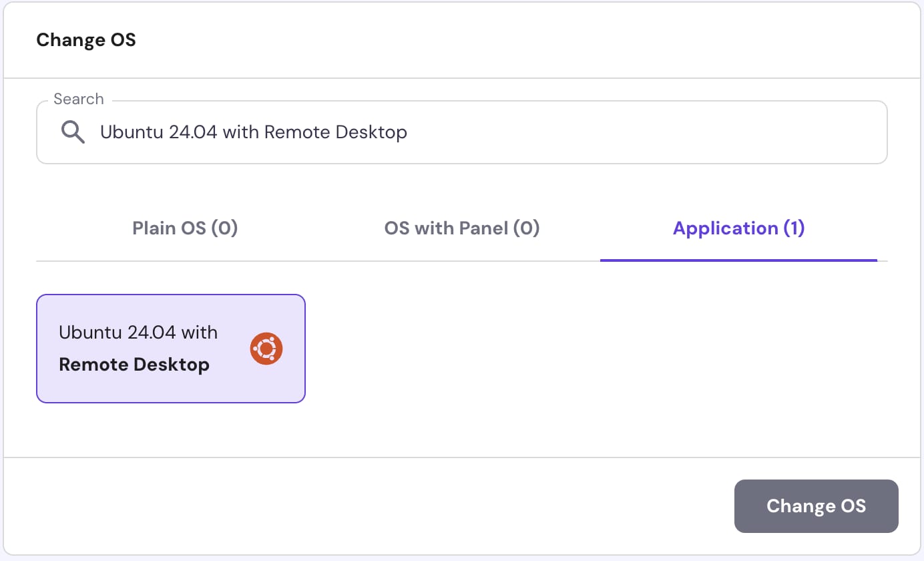Choose the purple-bordered Ubuntu application option

(170, 348)
